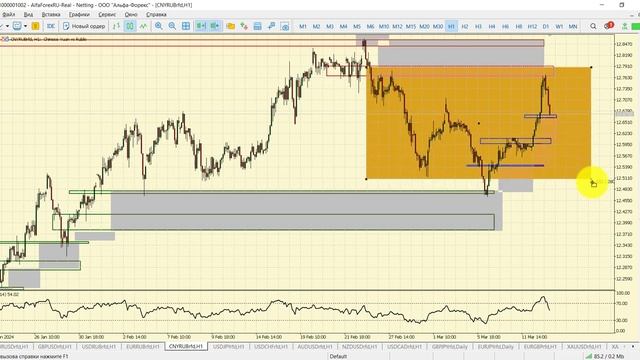The image size is (640, 360).
Task: Select the highlighted H1 timeframe
Action: point(451,26)
